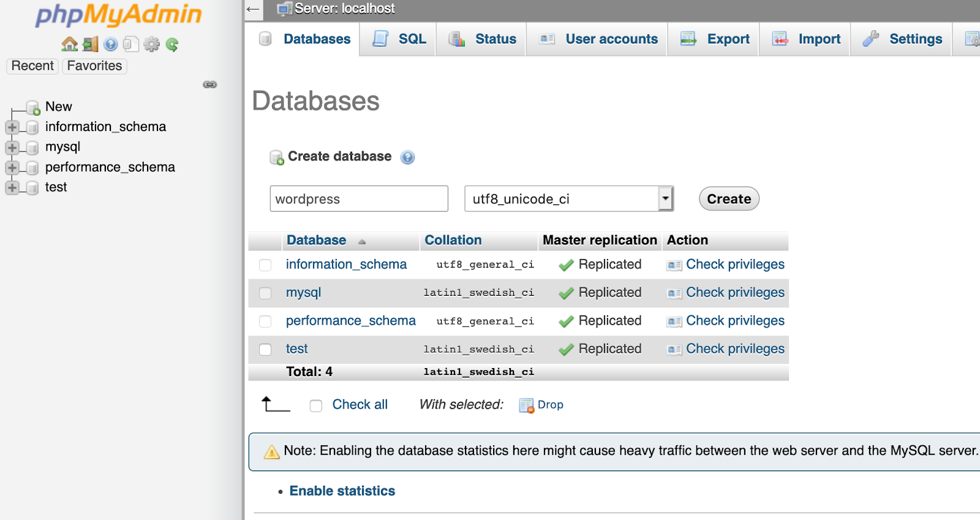Open the Import tab

point(805,39)
